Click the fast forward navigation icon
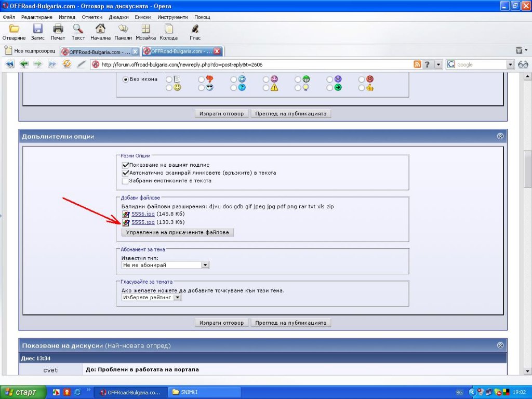Image resolution: width=532 pixels, height=399 pixels. tap(52, 64)
